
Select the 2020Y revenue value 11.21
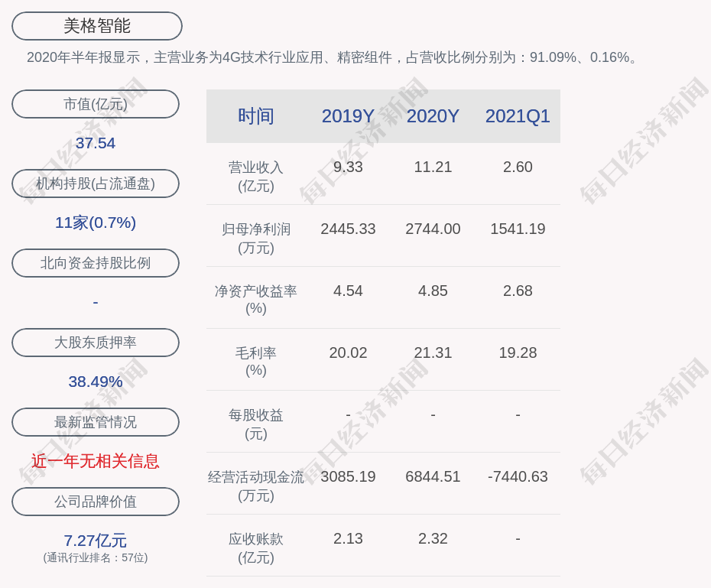[x=433, y=167]
